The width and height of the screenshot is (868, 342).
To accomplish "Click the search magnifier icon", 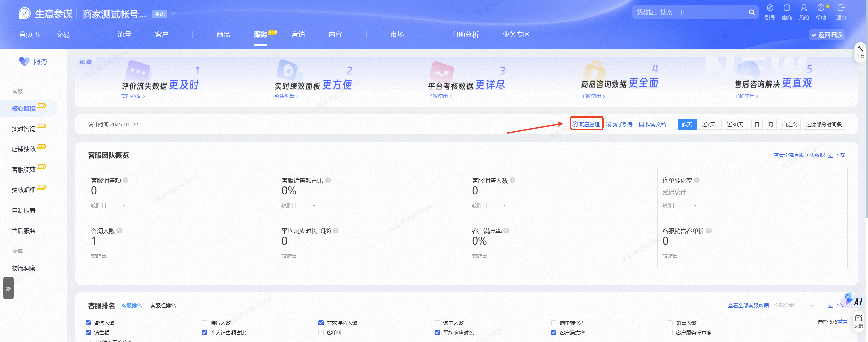I will click(x=752, y=12).
